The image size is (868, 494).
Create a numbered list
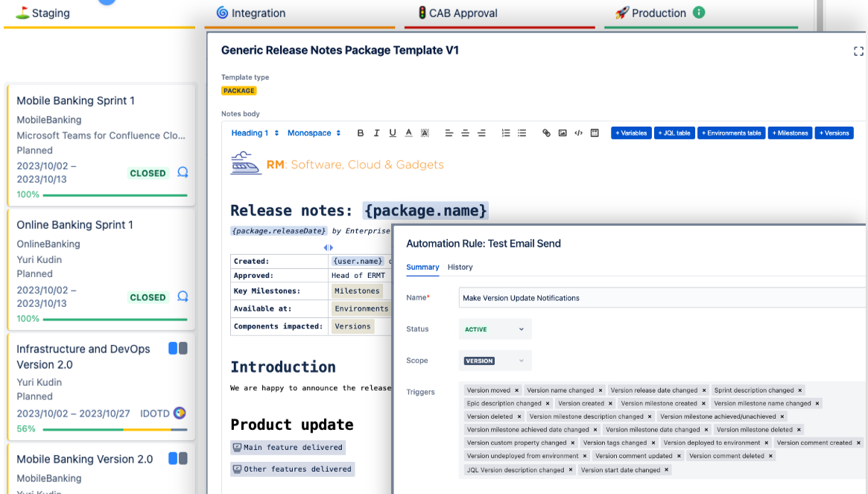pos(505,133)
